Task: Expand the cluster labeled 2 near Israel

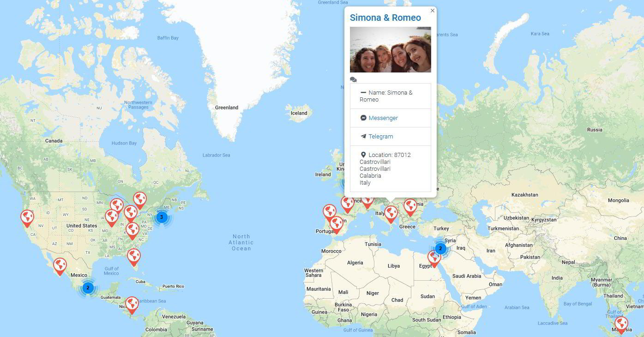Action: 440,248
